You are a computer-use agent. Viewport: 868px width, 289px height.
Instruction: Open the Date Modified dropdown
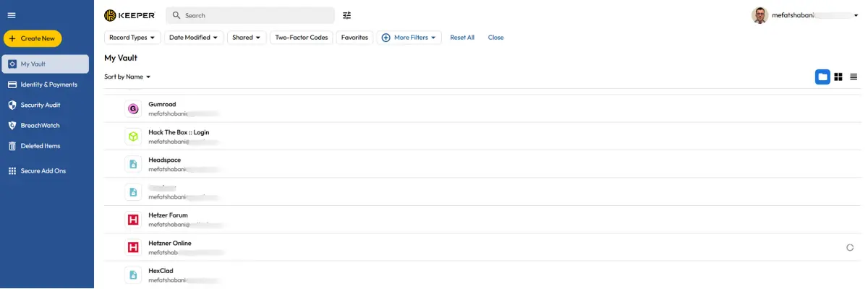point(193,38)
